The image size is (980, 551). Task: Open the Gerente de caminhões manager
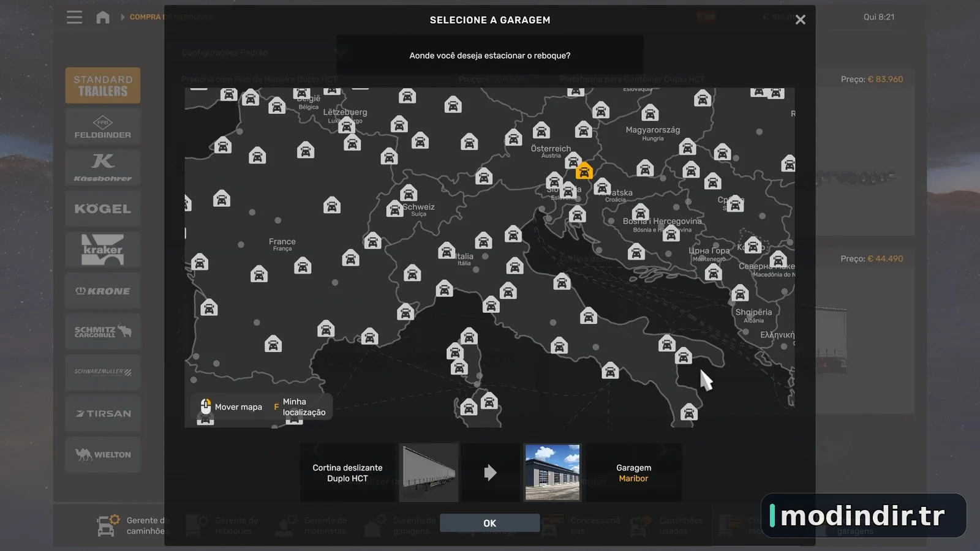coord(132,525)
